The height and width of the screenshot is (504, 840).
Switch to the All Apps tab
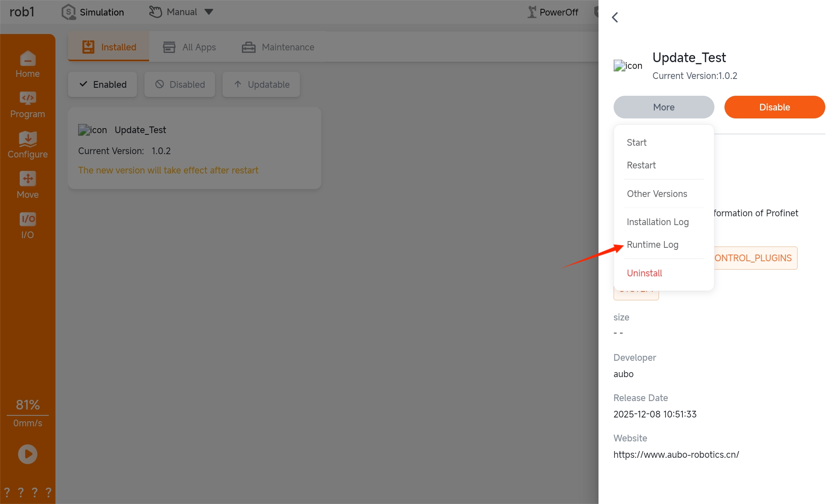coord(189,47)
